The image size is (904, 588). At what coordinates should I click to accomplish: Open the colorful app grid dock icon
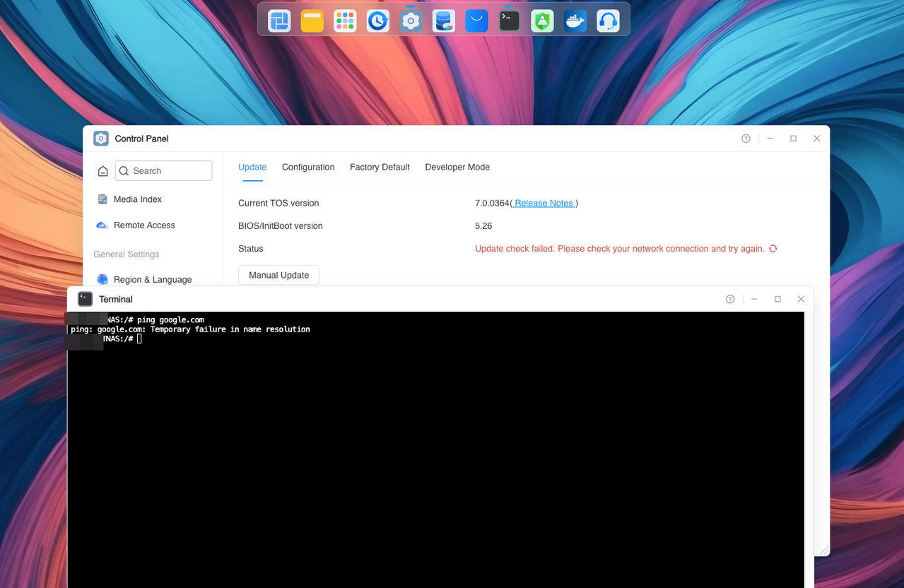pos(345,21)
